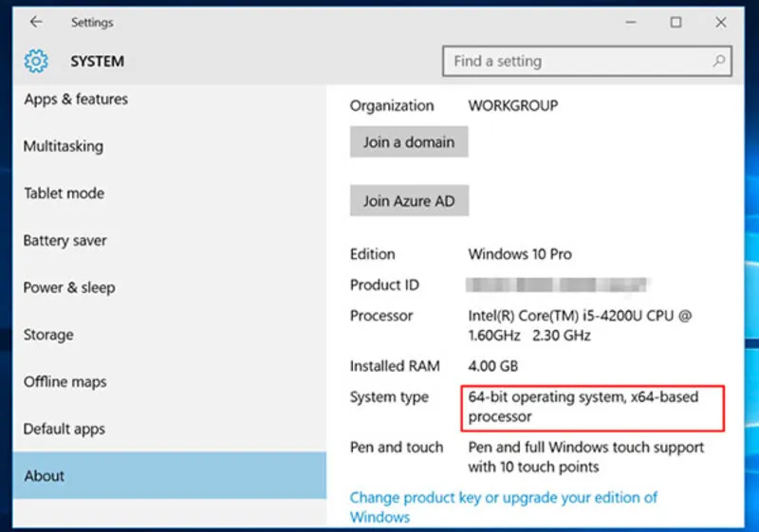Click the SYSTEM heading text
This screenshot has width=759, height=532.
[x=98, y=62]
